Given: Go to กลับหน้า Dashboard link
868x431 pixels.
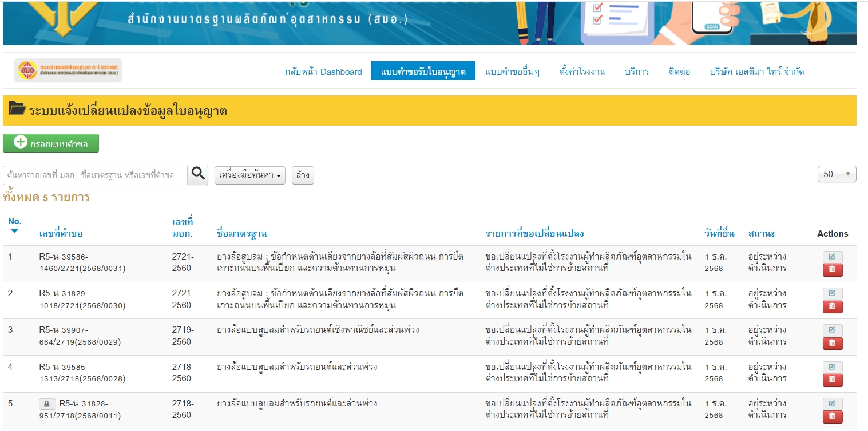Looking at the screenshot, I should tap(323, 71).
